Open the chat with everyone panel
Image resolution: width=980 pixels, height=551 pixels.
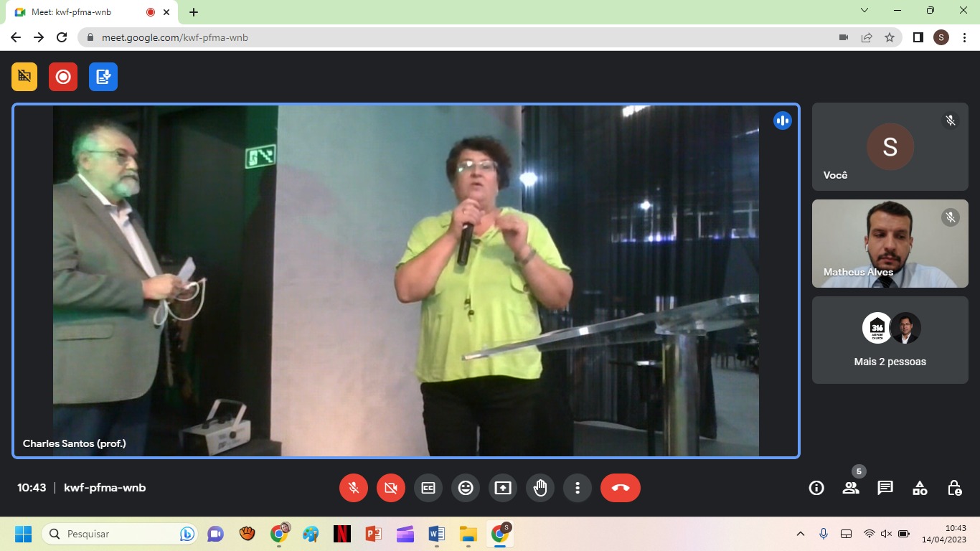coord(885,488)
